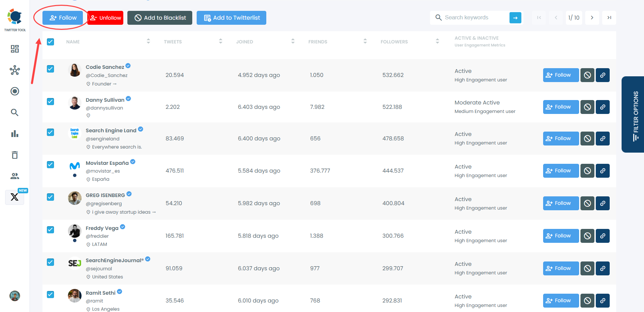Open the circle target icon in sidebar

15,91
